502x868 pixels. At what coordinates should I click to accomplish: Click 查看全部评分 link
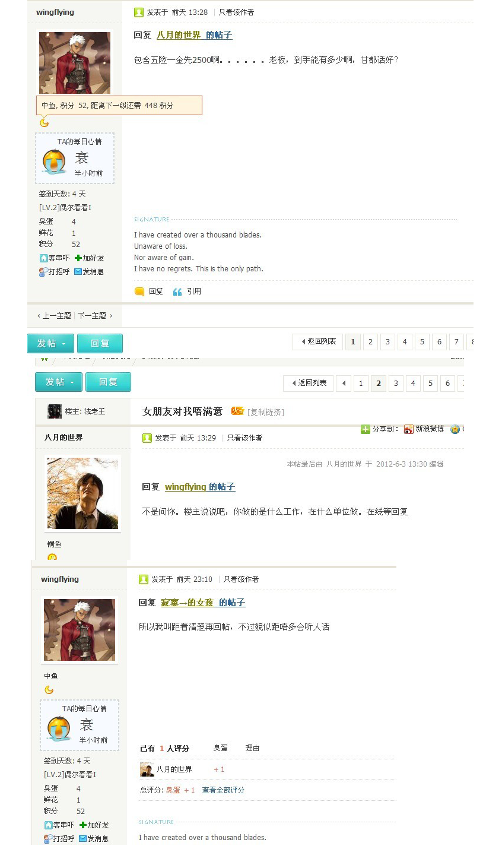(223, 790)
